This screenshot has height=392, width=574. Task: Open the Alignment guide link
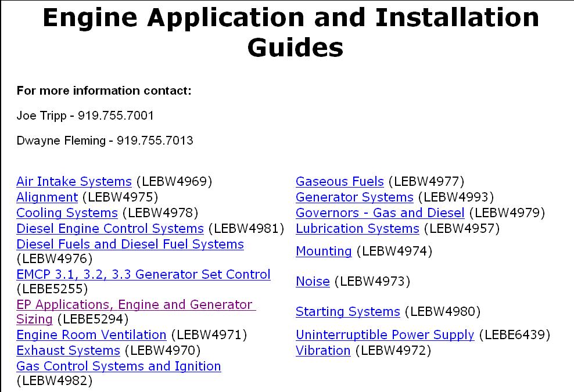click(x=47, y=197)
